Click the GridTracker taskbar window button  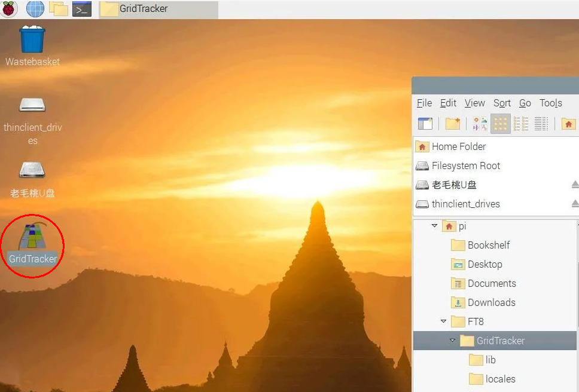[x=158, y=9]
